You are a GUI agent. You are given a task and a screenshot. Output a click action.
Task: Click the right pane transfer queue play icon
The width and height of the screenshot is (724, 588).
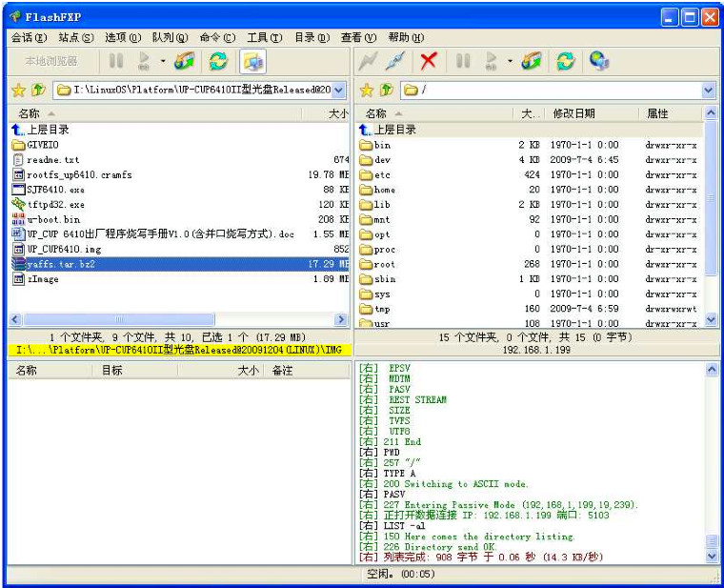[491, 60]
